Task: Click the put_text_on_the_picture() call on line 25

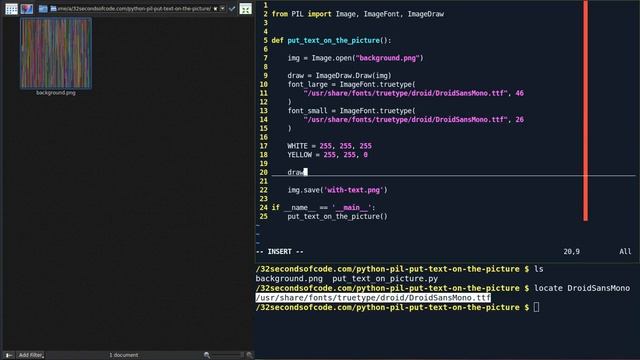Action: (337, 216)
